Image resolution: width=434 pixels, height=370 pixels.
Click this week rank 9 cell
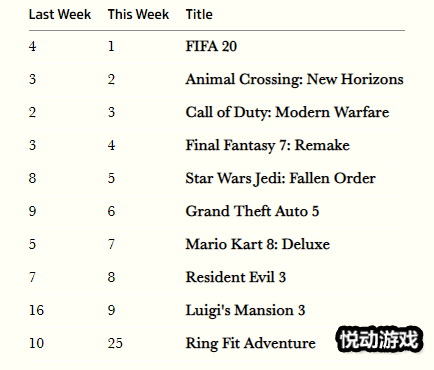111,310
